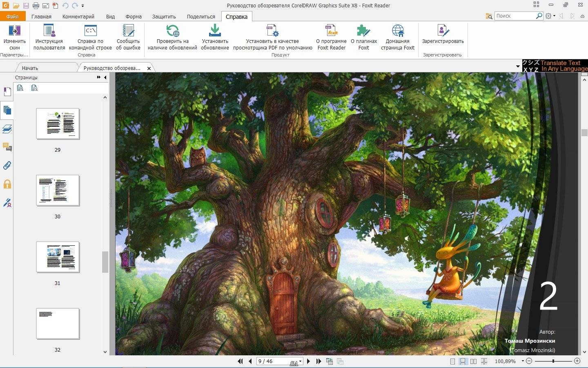Select page 31 thumbnail
This screenshot has width=588, height=368.
coord(58,257)
